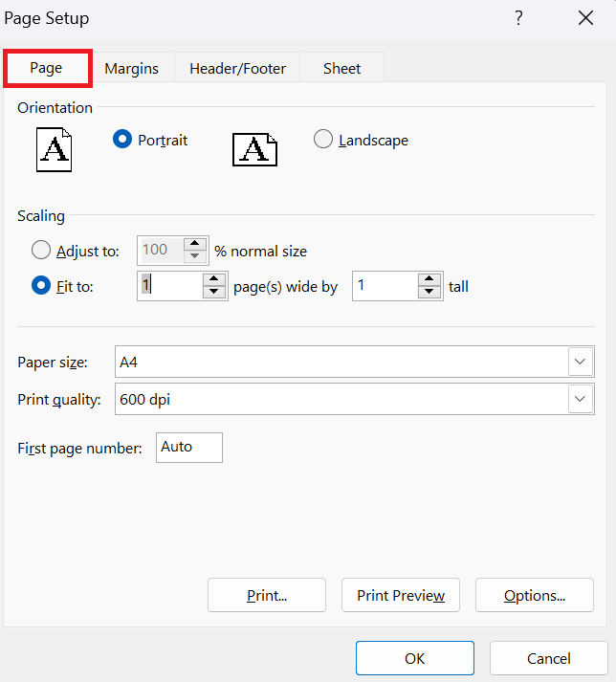Choose the Adjust to scaling option

(41, 250)
